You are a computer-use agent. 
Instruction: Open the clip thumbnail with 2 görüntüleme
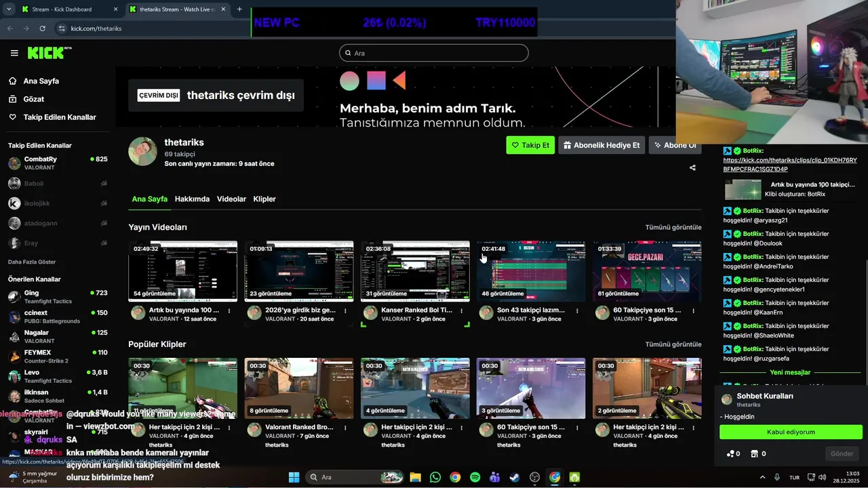(647, 388)
